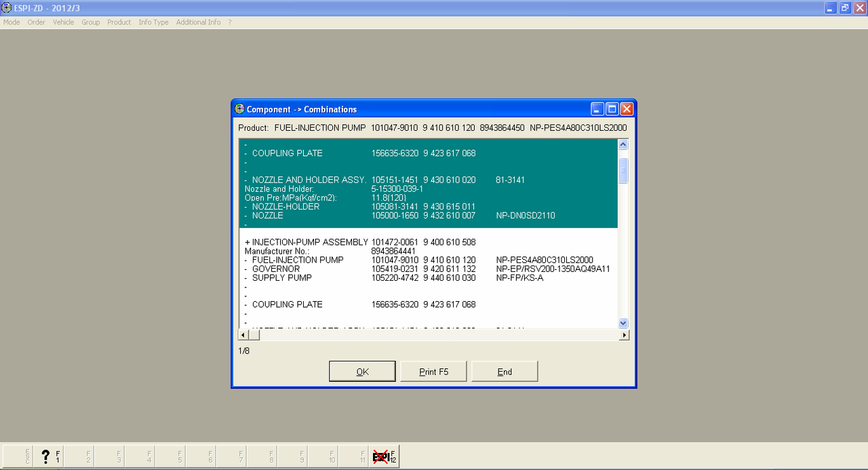The image size is (868, 470).
Task: Click the ESPI-ZD application icon in title bar
Action: pyautogui.click(x=7, y=8)
